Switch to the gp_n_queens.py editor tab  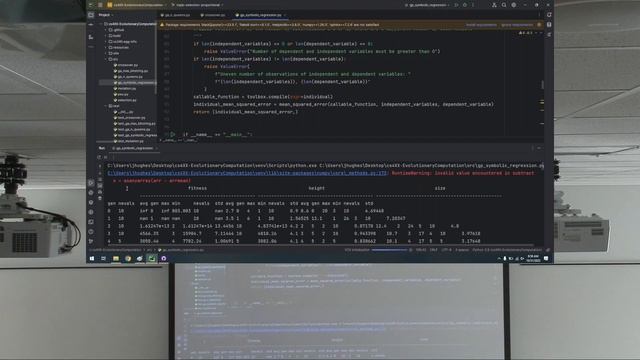[x=176, y=15]
